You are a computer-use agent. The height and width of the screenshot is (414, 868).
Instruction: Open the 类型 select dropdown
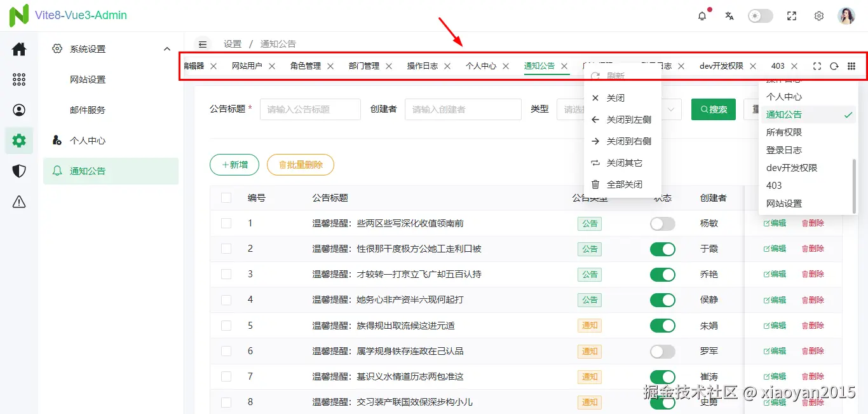tap(620, 109)
